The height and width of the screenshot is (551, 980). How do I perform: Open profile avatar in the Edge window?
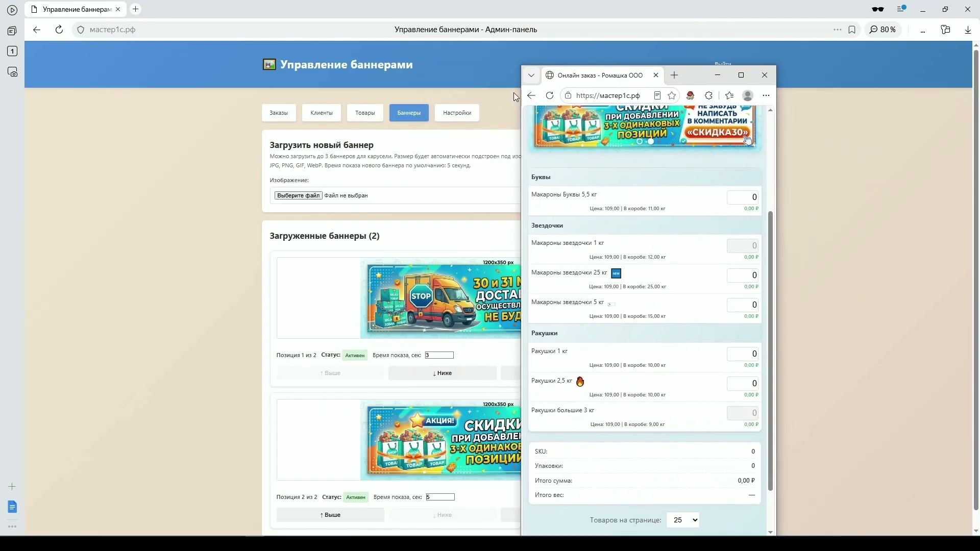point(748,95)
